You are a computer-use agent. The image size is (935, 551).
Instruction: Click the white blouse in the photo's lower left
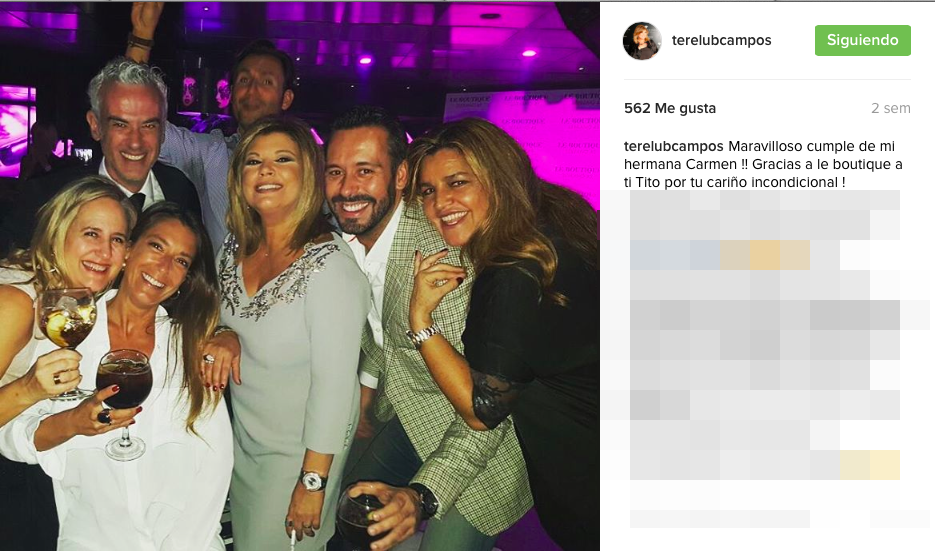[150, 480]
